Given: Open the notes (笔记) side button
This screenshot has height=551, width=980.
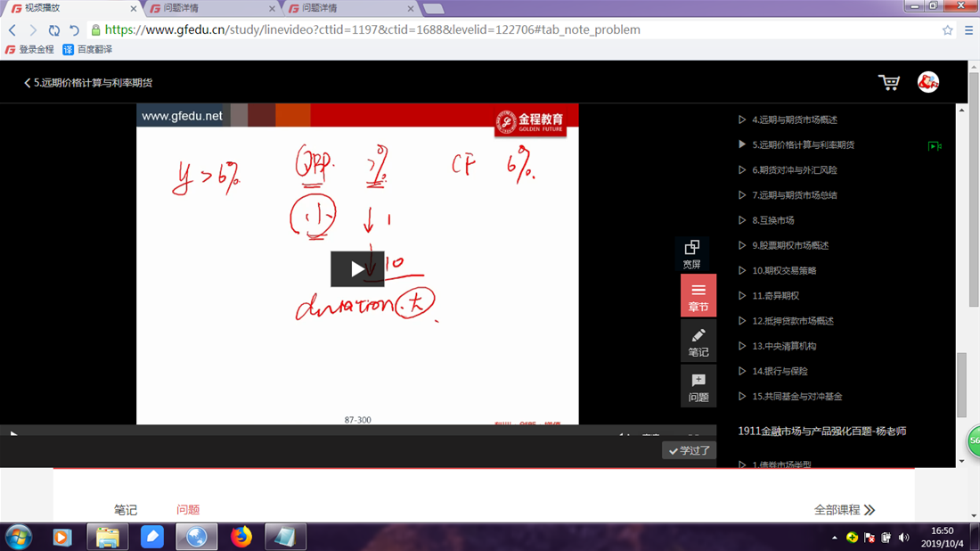Looking at the screenshot, I should [698, 341].
